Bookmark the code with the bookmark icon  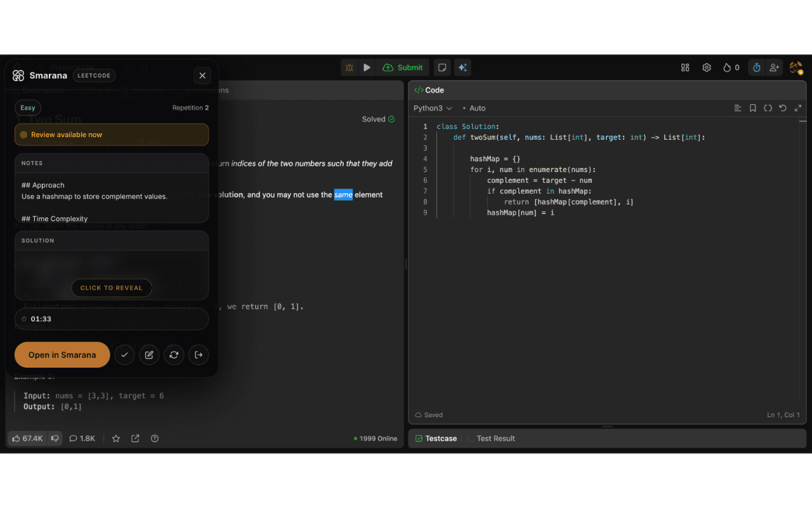(x=752, y=108)
